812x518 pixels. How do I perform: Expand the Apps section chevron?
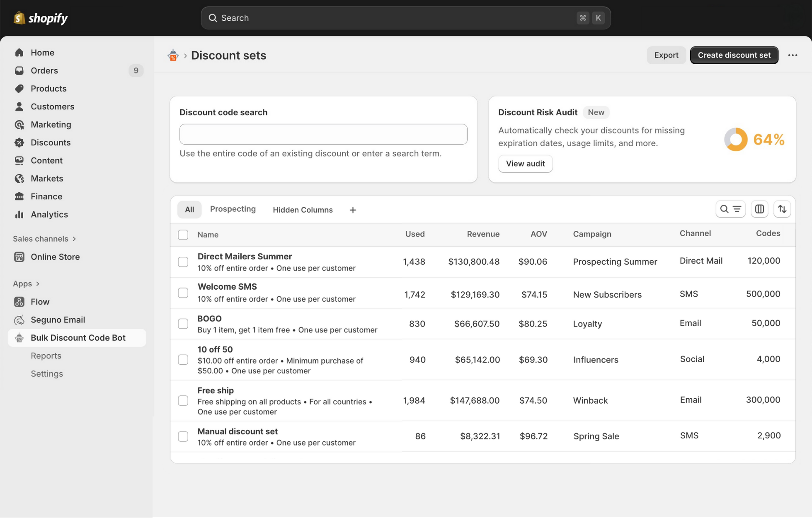tap(38, 284)
